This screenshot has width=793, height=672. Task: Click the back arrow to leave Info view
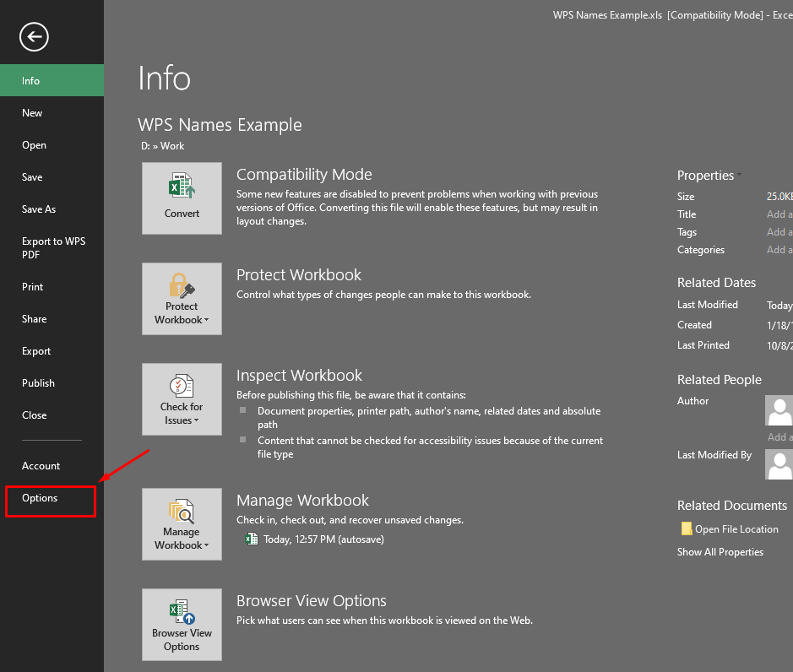point(33,37)
